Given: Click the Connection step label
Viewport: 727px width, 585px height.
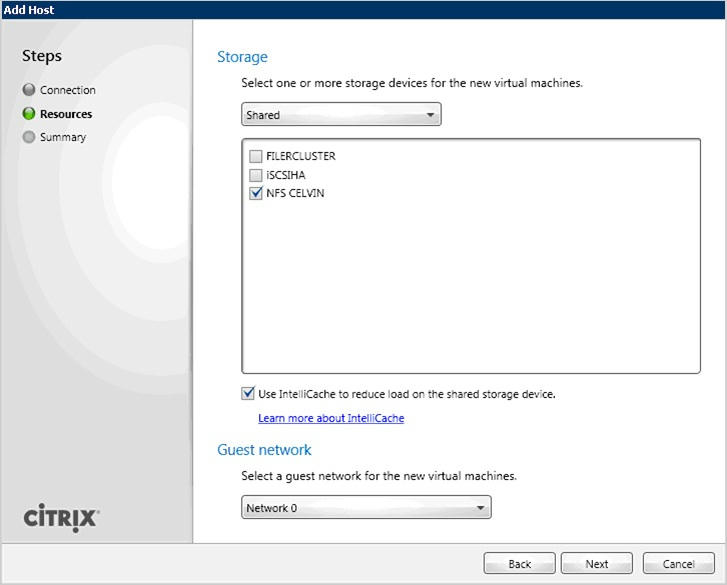Looking at the screenshot, I should (x=68, y=90).
